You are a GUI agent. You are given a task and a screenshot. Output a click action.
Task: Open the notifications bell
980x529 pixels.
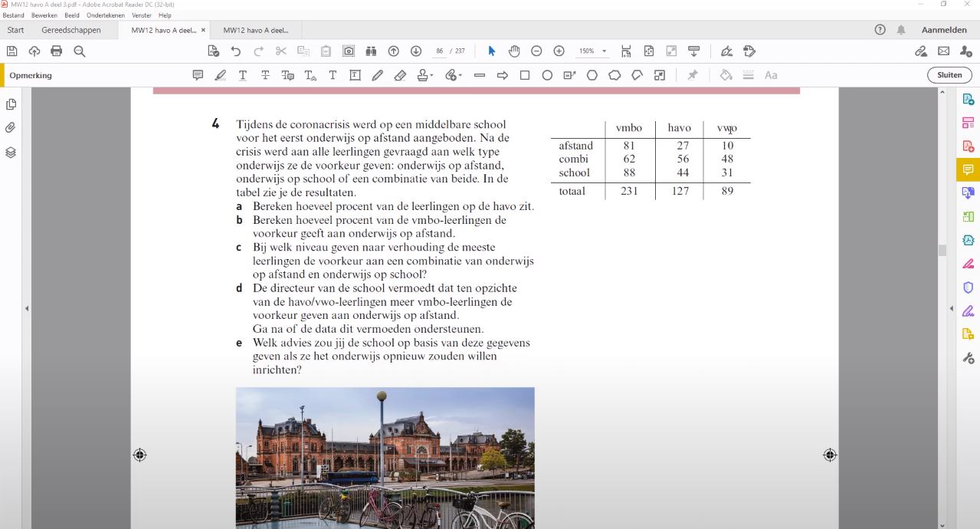(x=901, y=30)
